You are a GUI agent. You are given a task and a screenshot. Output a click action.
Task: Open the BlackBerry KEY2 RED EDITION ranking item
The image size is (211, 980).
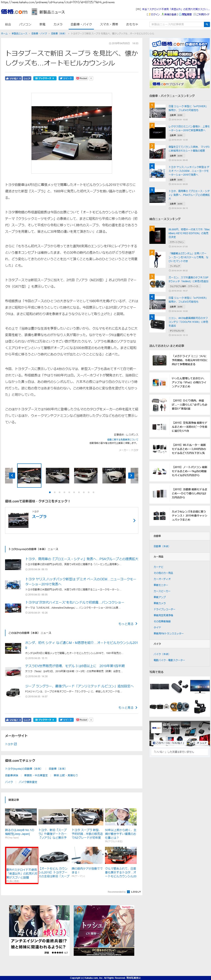[x=189, y=233]
